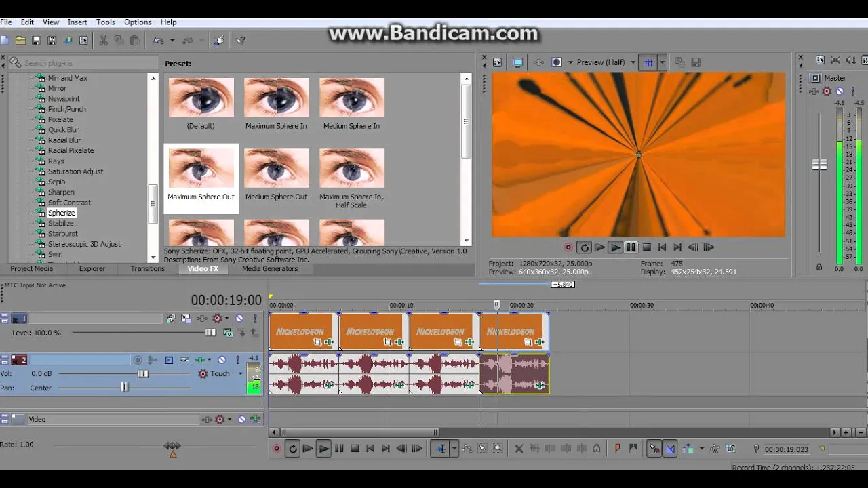Open event FX on first Nickelodeon clip
Screen dimensions: 868x488
329,342
